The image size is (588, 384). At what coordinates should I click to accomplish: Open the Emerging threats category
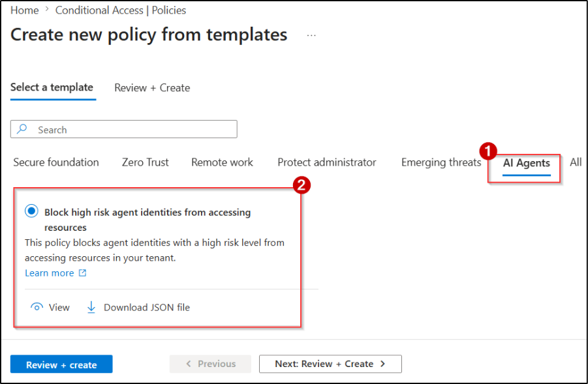tap(441, 162)
